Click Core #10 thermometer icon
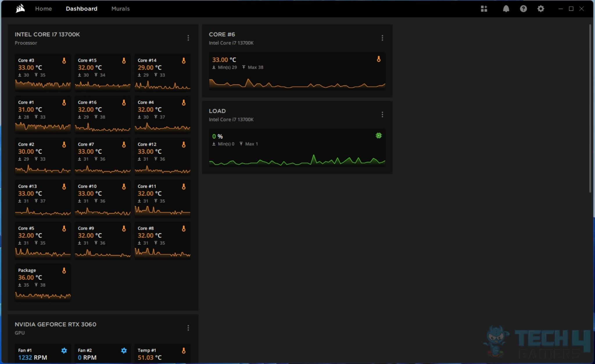Screen dimensions: 595x364 [124, 187]
